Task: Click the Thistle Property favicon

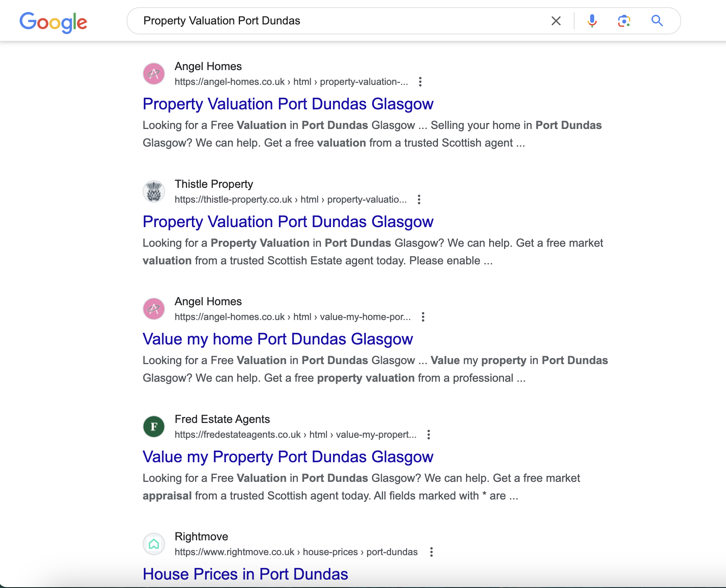Action: [x=154, y=191]
